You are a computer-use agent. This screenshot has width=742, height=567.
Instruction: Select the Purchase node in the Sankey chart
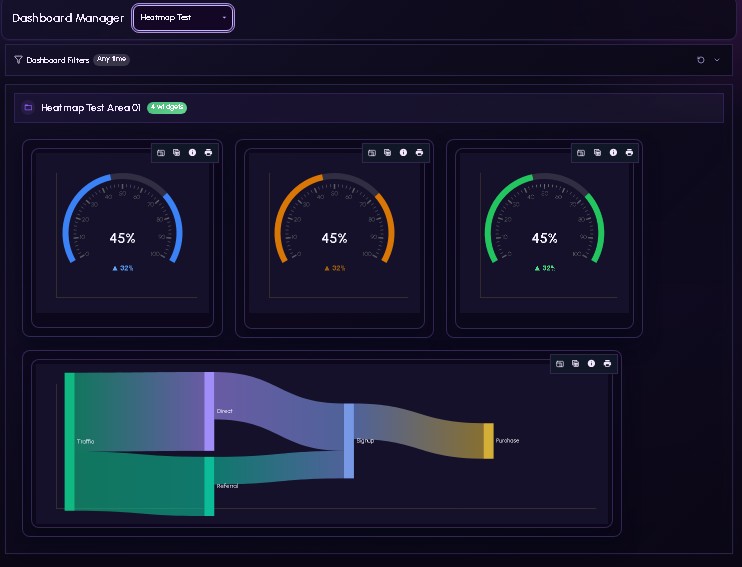[x=488, y=441]
